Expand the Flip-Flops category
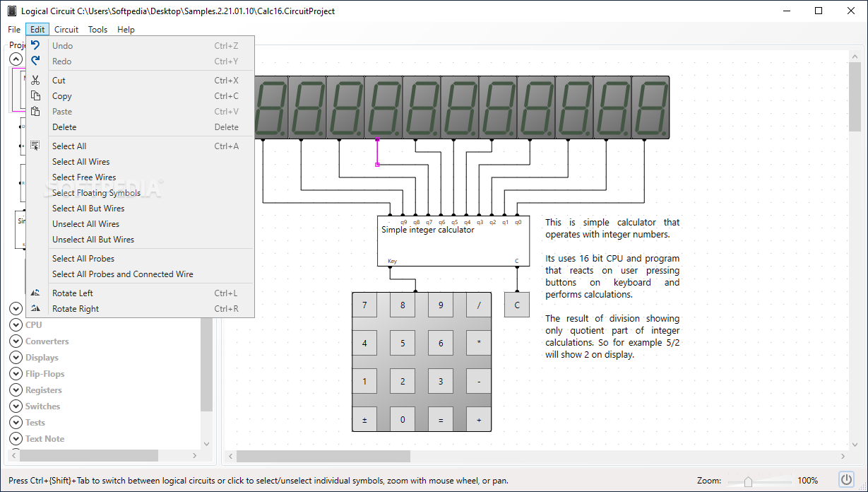Image resolution: width=868 pixels, height=492 pixels. [16, 374]
